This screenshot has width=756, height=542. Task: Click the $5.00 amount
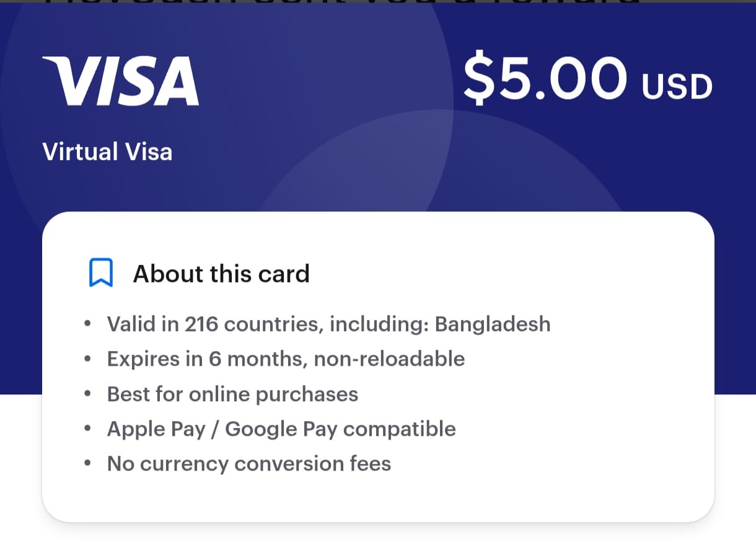pos(545,80)
